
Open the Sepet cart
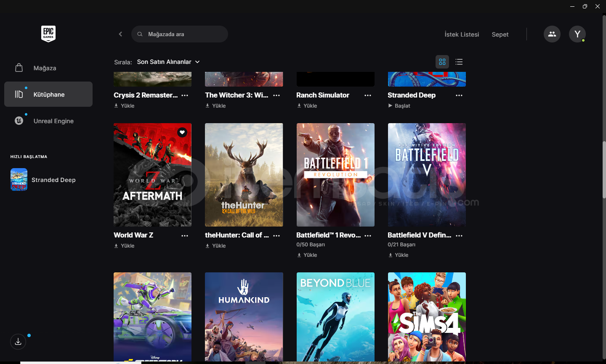pyautogui.click(x=500, y=34)
